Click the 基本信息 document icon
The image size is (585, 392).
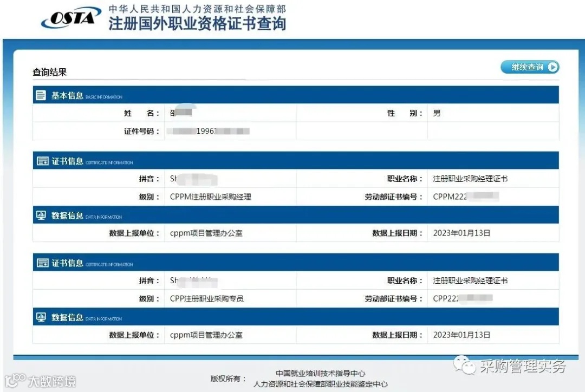click(x=41, y=94)
